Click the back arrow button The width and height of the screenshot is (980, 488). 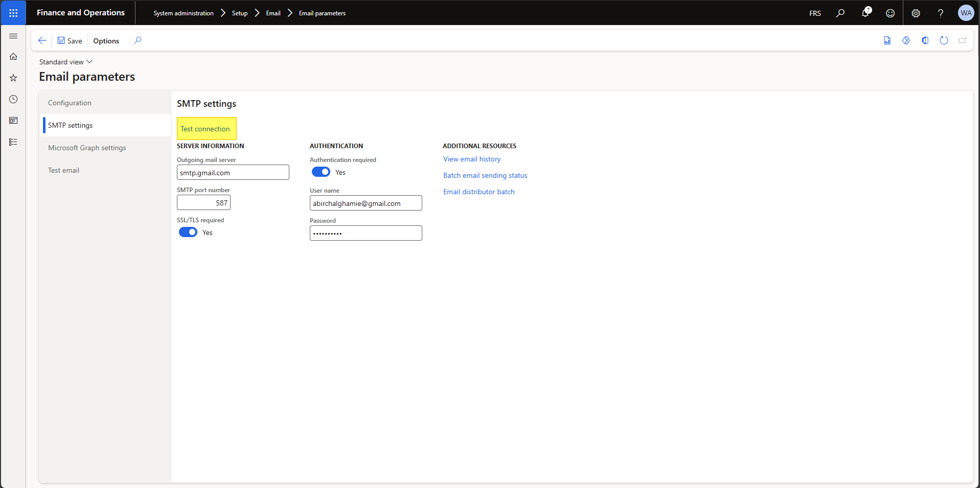pyautogui.click(x=42, y=40)
